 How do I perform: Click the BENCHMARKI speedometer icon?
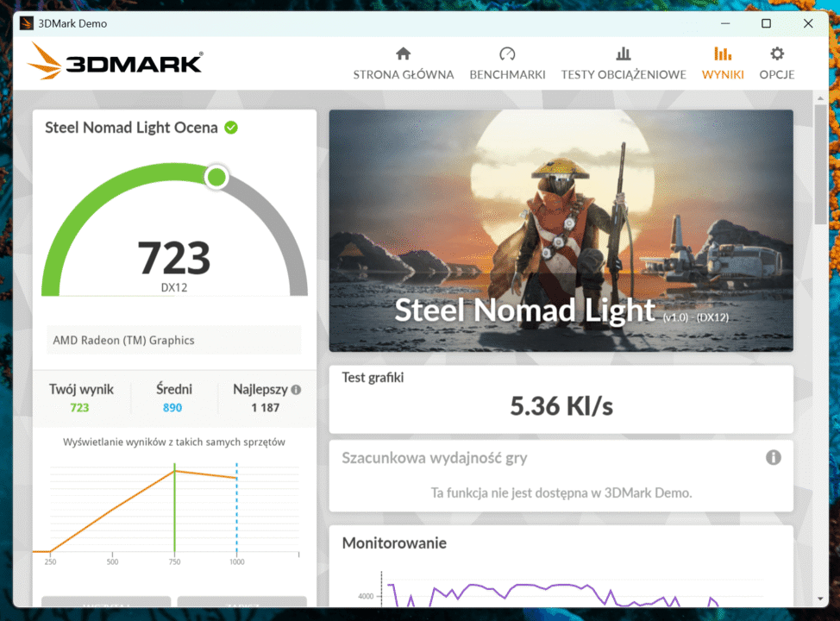[507, 53]
